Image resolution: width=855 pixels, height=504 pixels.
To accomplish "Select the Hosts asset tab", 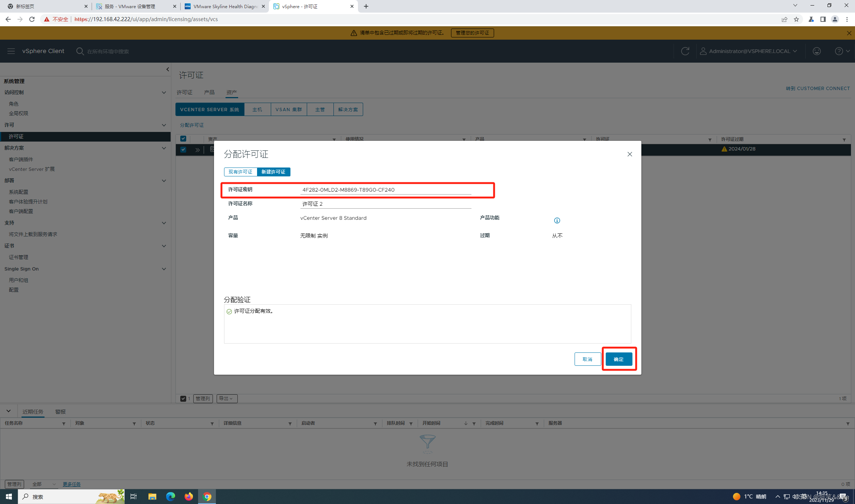I will click(257, 109).
